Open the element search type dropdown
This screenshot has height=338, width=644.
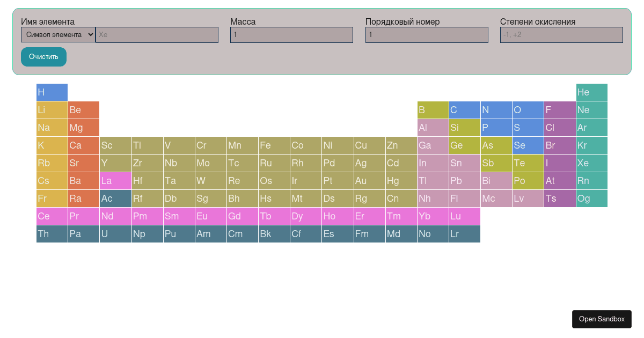point(57,34)
